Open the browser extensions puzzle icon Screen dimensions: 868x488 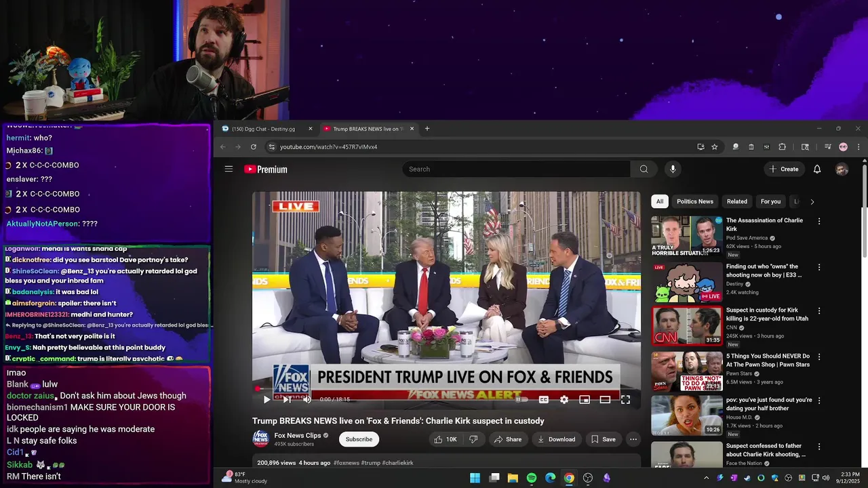point(782,147)
